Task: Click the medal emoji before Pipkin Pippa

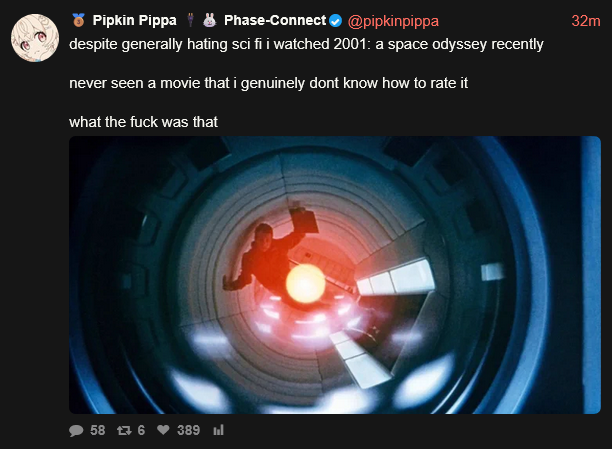Action: pyautogui.click(x=78, y=20)
